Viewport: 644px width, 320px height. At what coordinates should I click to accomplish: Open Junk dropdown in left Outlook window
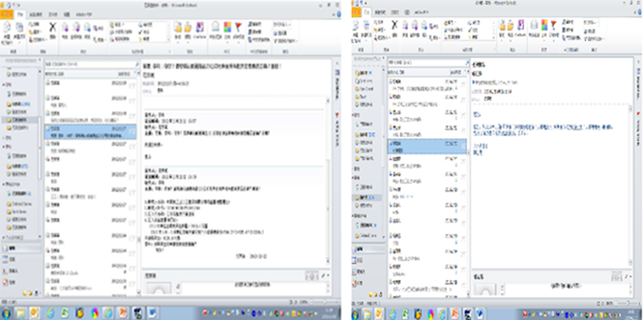(x=39, y=39)
